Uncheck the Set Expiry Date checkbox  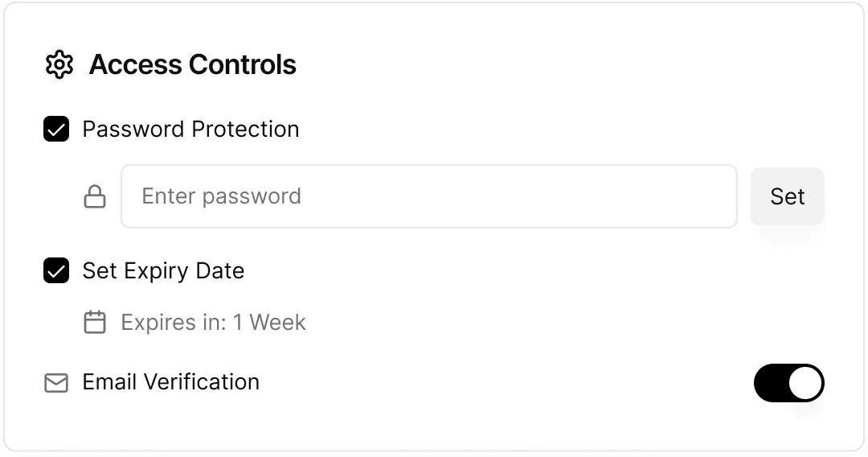[56, 270]
